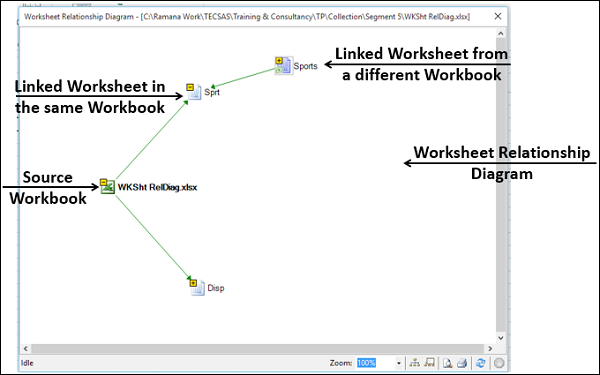Close the Worksheet Relationship Diagram window
The width and height of the screenshot is (600, 375).
(x=498, y=16)
